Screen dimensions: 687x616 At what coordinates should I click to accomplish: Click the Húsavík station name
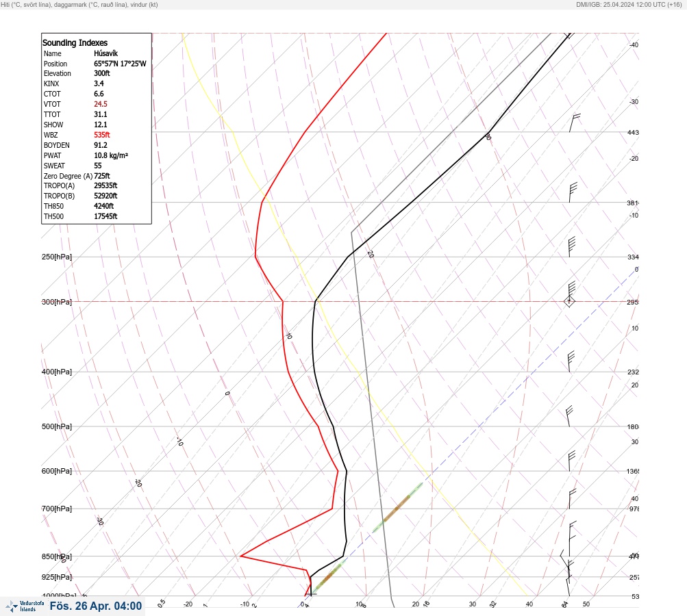pyautogui.click(x=105, y=53)
